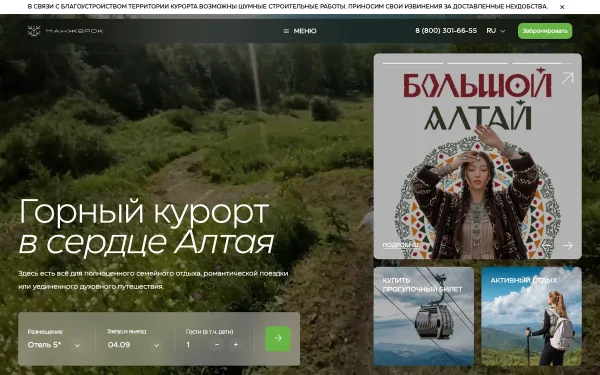Expand the Заезд и выезд date picker
Image resolution: width=600 pixels, height=375 pixels.
(x=156, y=345)
